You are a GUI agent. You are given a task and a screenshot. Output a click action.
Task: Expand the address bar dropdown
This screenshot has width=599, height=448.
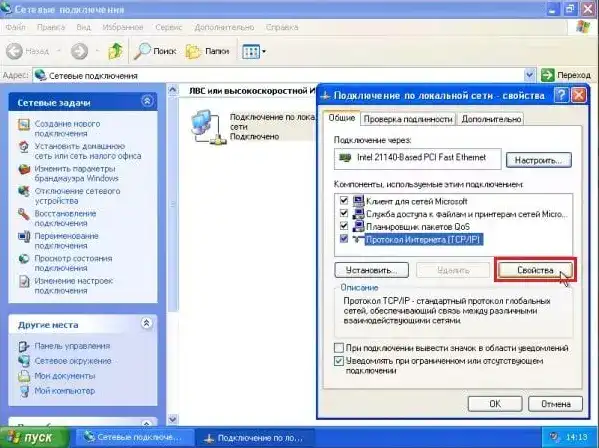(529, 75)
